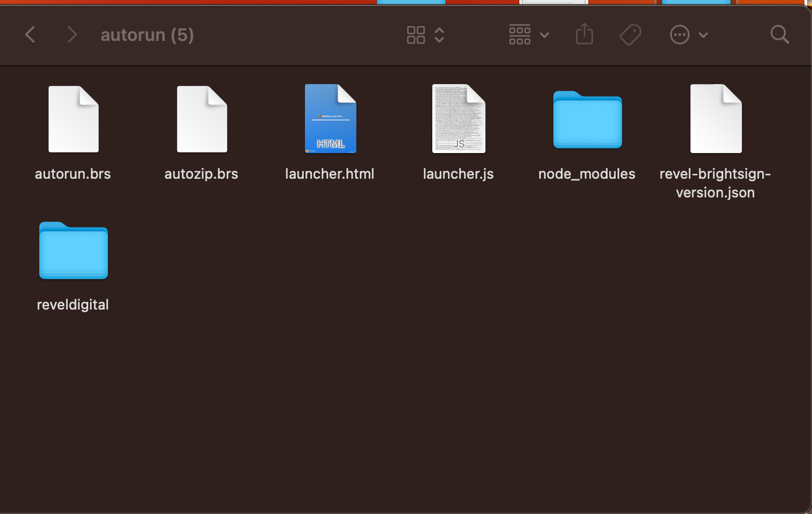Select the launcher.js file icon
The width and height of the screenshot is (812, 514).
click(459, 119)
